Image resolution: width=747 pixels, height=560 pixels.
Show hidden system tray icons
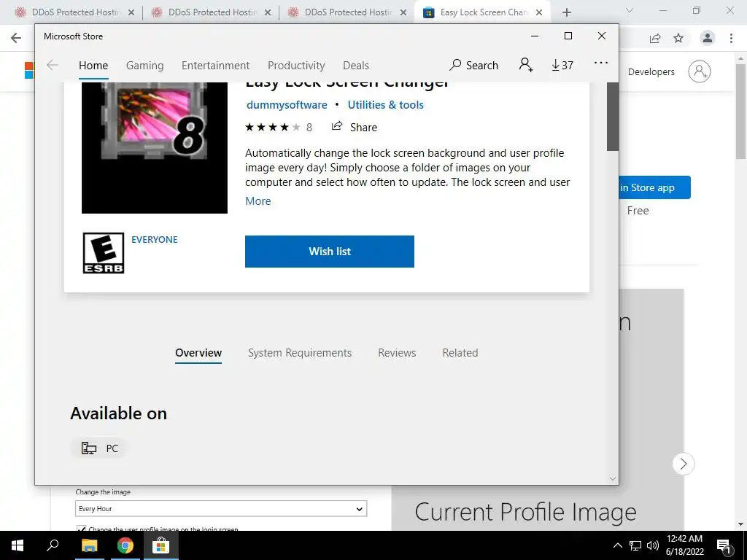tap(617, 545)
